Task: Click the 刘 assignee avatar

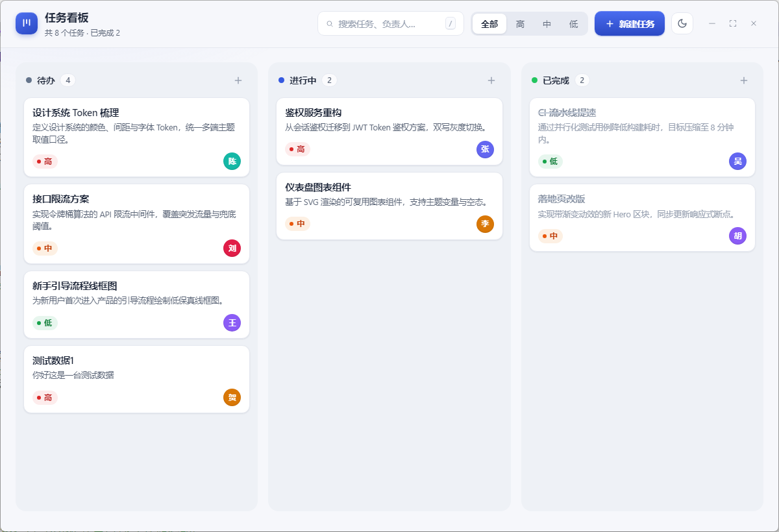Action: (x=232, y=248)
